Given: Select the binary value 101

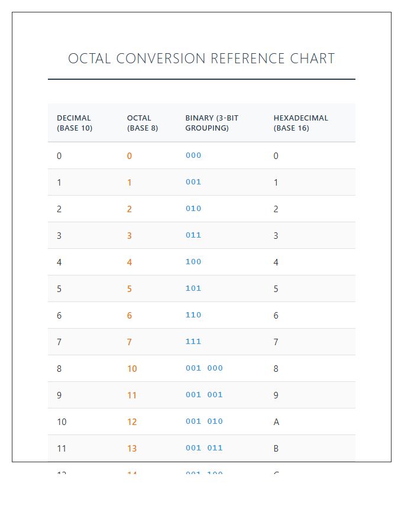Looking at the screenshot, I should click(x=193, y=288).
